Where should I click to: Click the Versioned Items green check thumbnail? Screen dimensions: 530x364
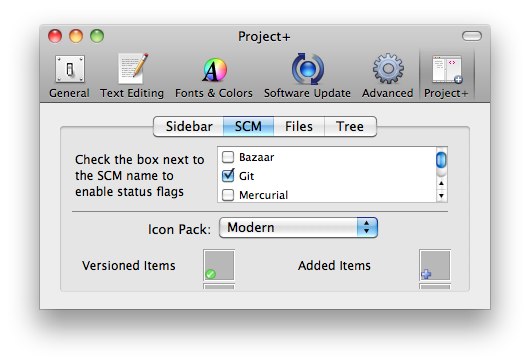[219, 265]
